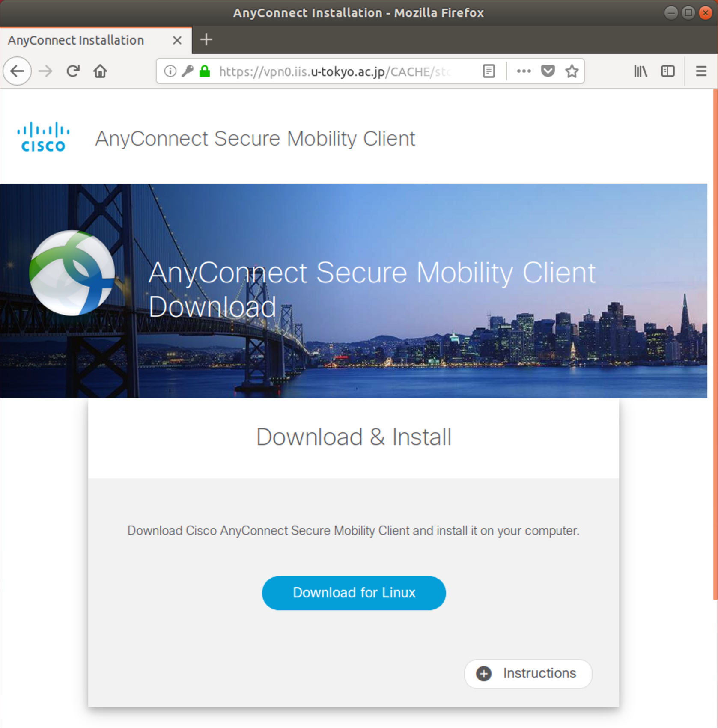The width and height of the screenshot is (718, 728).
Task: Close the Firefox window
Action: 705,13
